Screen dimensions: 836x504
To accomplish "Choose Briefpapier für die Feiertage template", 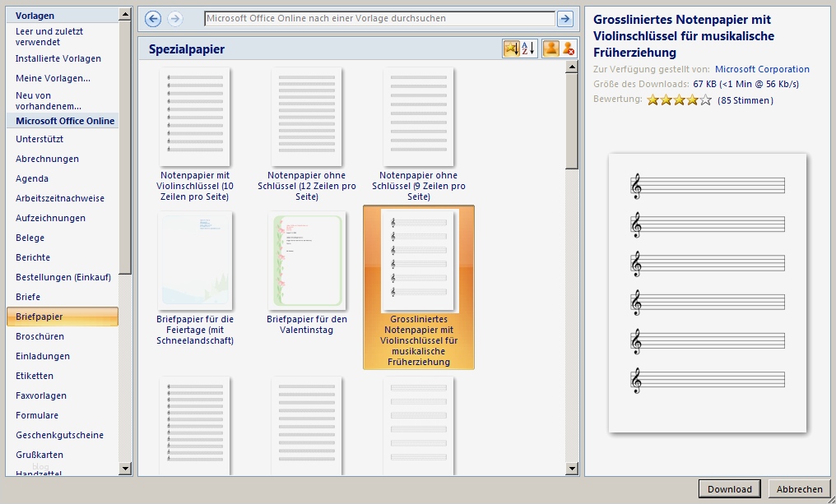I will tap(195, 261).
